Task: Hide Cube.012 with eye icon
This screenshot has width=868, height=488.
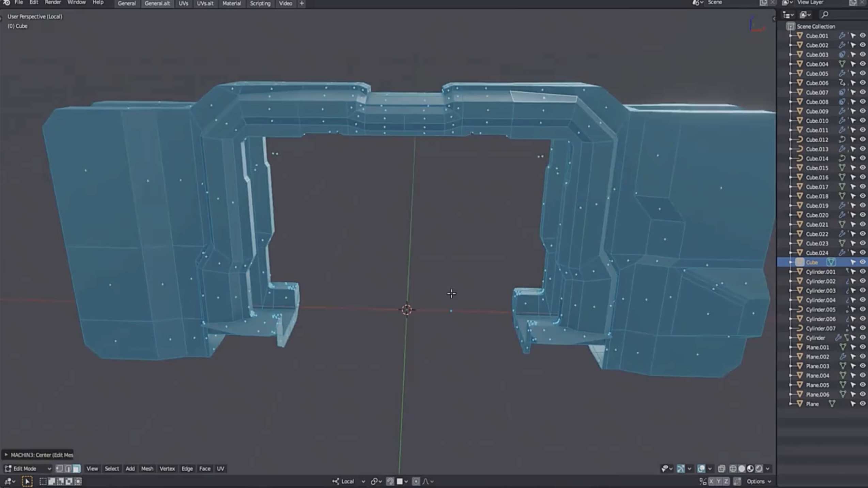Action: click(862, 139)
